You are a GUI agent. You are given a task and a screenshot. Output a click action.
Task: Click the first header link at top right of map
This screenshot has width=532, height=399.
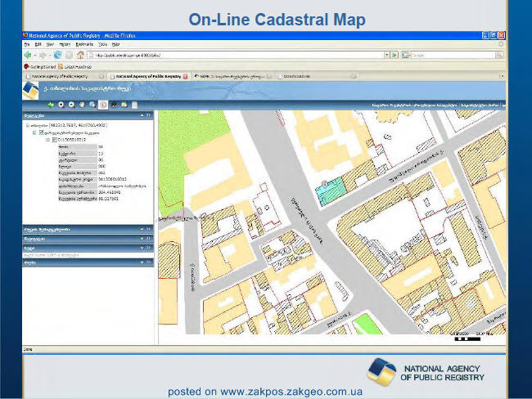[x=414, y=105]
